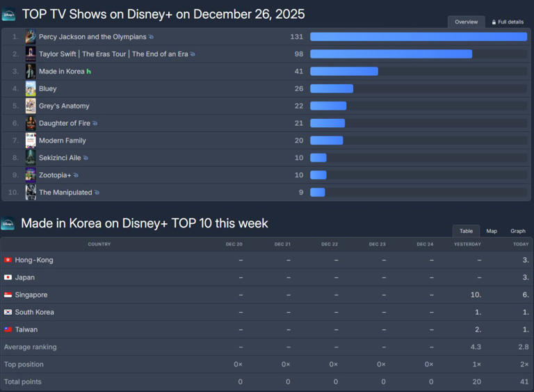This screenshot has width=534, height=392.
Task: Open the Grey's Anatomy poster thumbnail
Action: (31, 106)
